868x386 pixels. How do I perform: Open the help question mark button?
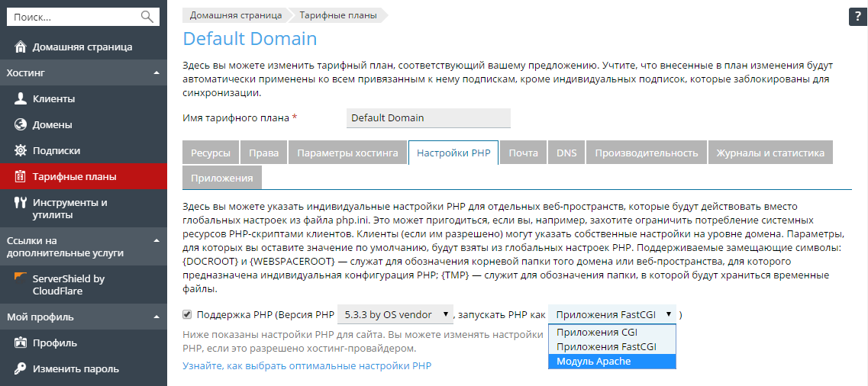point(857,17)
